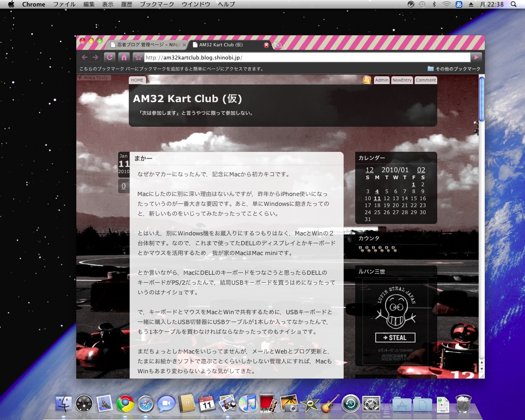Open the RSS feed icon on the blog
This screenshot has height=420, width=525.
point(367,80)
